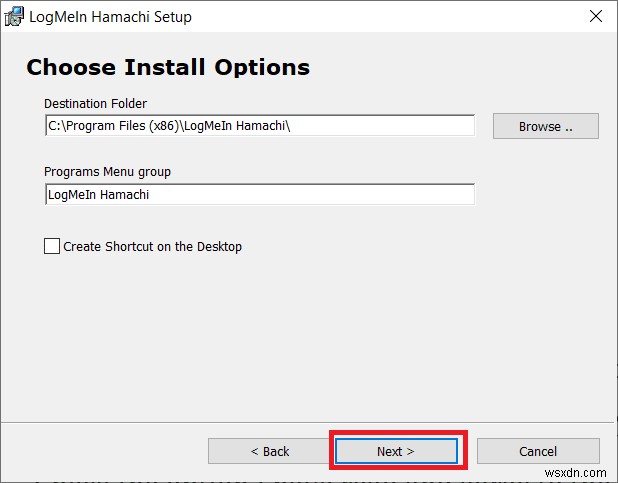Click the "LogMeIn Hamachi Setup" window title text
The height and width of the screenshot is (483, 618).
112,17
